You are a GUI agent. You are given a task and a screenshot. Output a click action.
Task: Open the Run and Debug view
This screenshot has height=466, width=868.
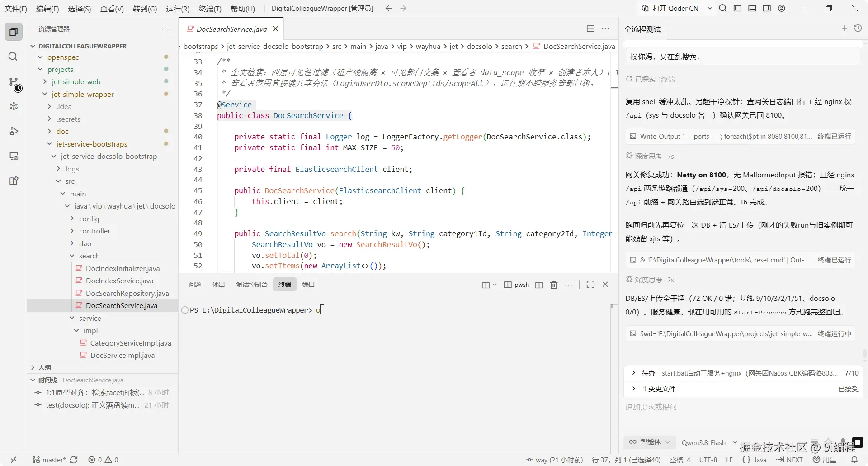point(14,131)
